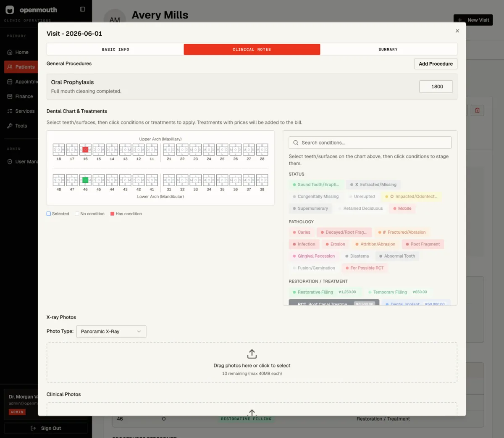This screenshot has width=504, height=438.
Task: Apply Extracted/Missing status
Action: tap(373, 185)
